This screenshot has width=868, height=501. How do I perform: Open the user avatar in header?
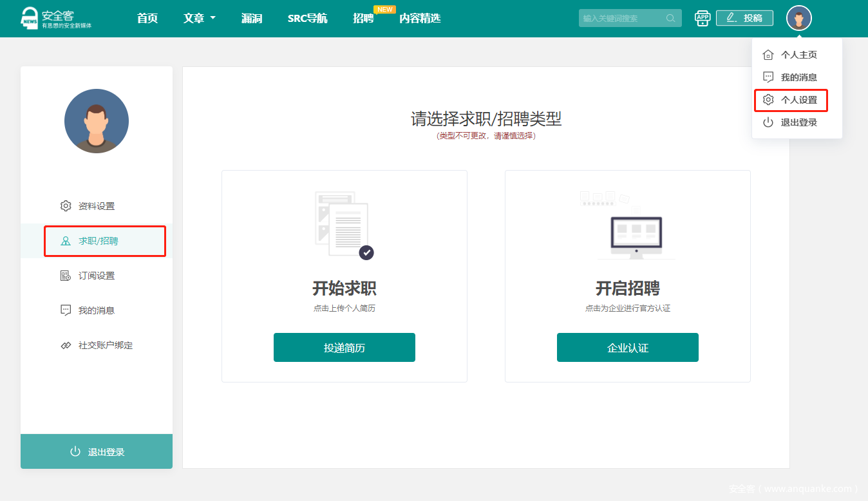coord(798,18)
